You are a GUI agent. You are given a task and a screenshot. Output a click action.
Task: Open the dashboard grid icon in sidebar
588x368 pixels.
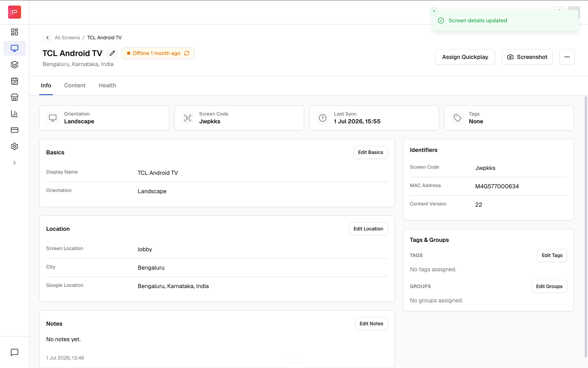14,32
